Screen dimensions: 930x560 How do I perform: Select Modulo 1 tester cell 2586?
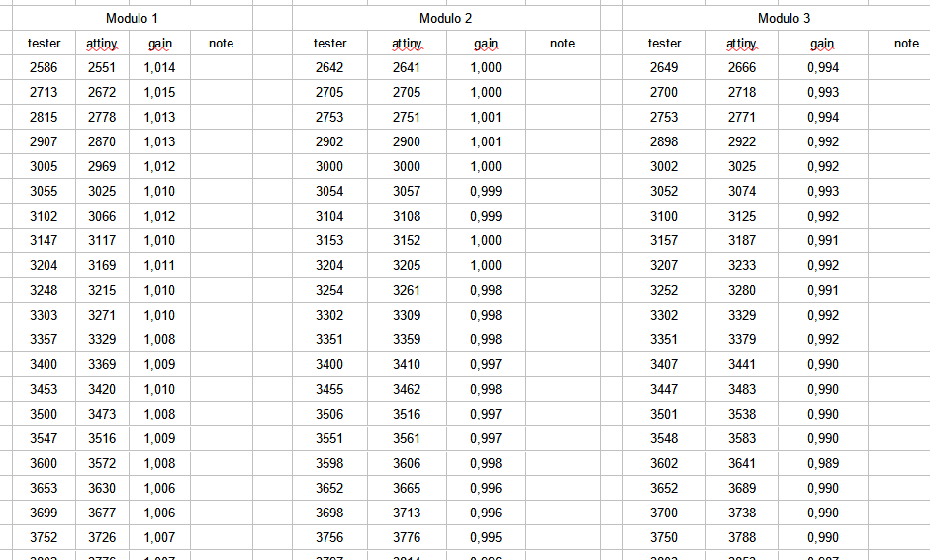coord(45,67)
